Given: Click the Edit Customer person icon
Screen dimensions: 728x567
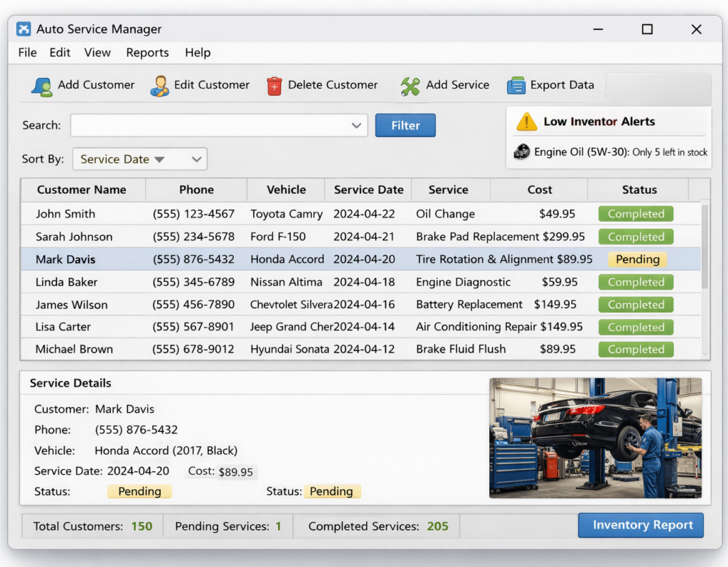Looking at the screenshot, I should [159, 86].
